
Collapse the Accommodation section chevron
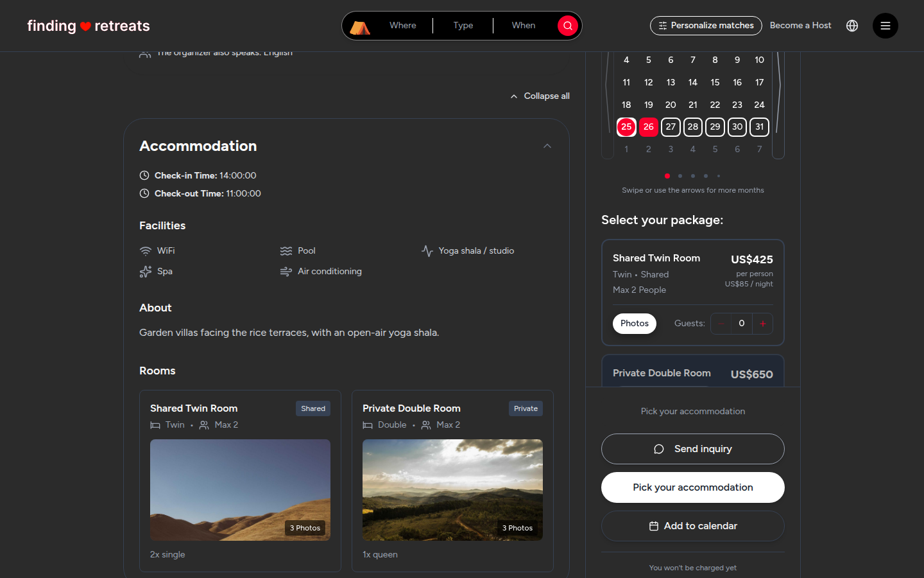coord(547,146)
